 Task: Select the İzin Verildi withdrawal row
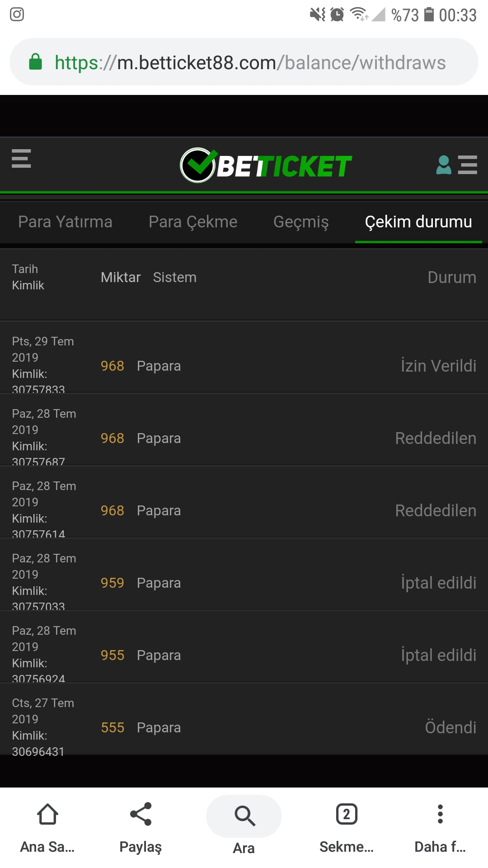pyautogui.click(x=244, y=357)
